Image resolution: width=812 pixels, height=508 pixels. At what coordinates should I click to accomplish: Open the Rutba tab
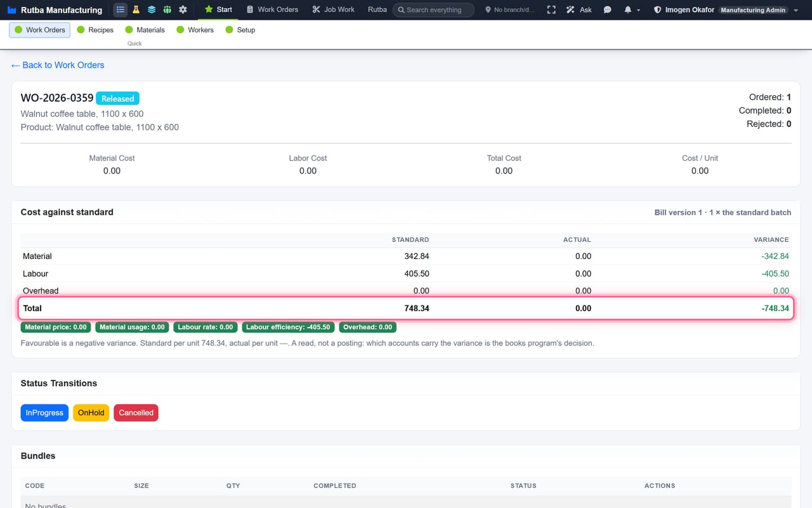(x=377, y=10)
